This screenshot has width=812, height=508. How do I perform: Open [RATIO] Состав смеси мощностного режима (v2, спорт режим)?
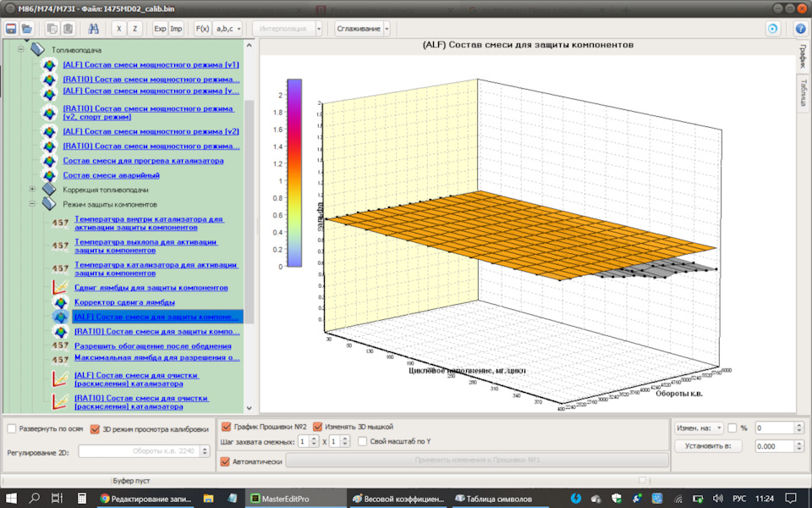coord(148,113)
